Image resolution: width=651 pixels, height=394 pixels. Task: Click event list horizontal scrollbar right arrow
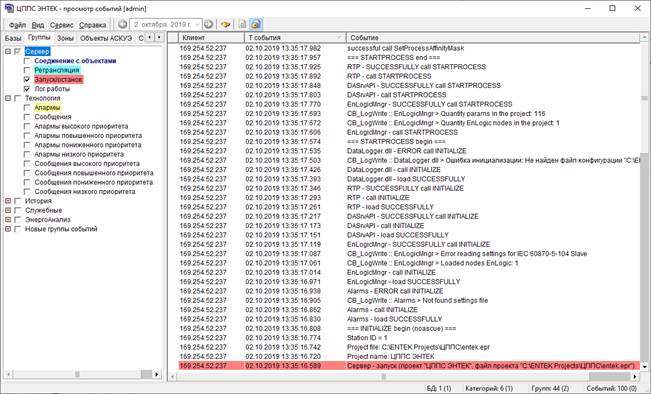tap(635, 377)
